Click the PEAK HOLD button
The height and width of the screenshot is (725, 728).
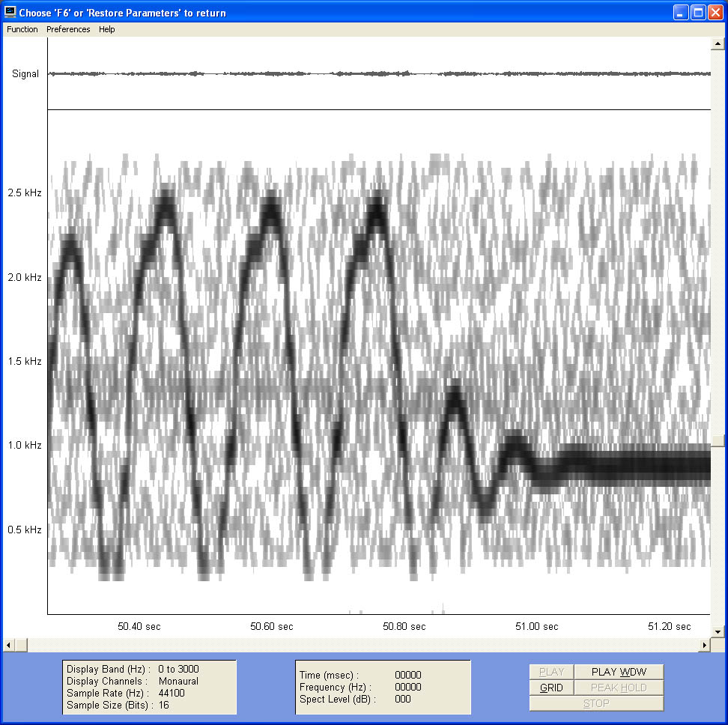click(x=619, y=688)
